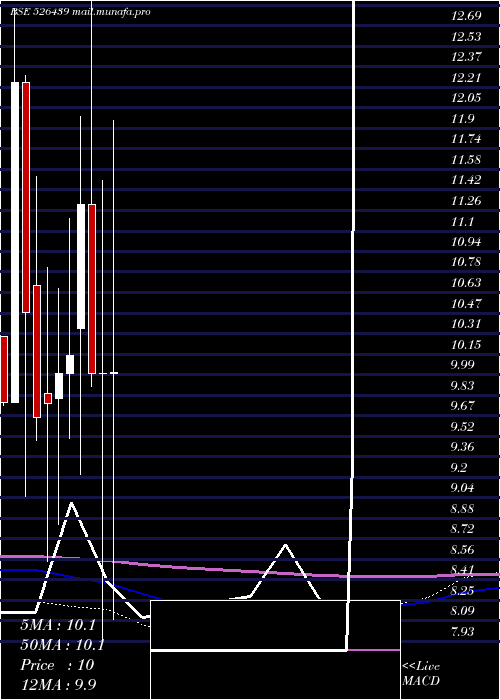This screenshot has width=500, height=700.
Task: Click the 10.94 price axis label
Action: pyautogui.click(x=466, y=242)
